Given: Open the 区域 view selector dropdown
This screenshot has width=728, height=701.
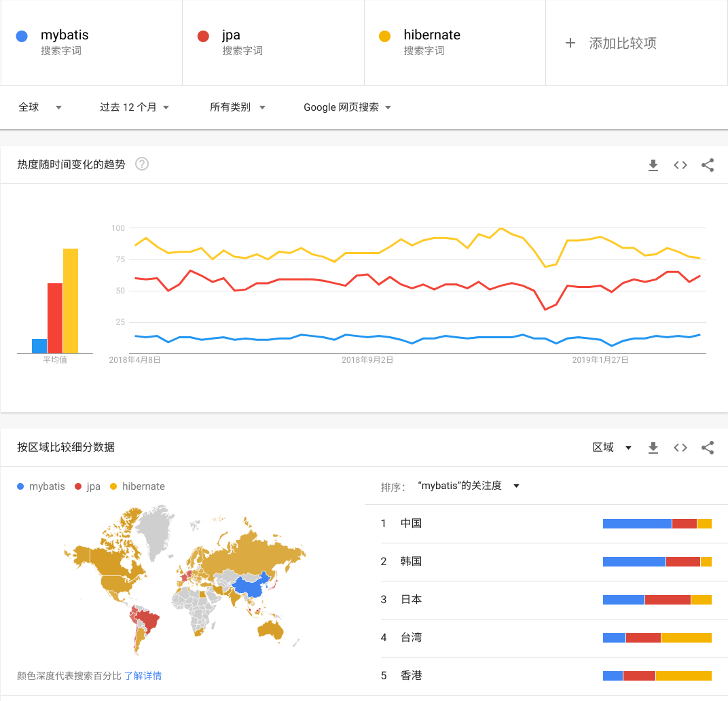Looking at the screenshot, I should click(611, 447).
